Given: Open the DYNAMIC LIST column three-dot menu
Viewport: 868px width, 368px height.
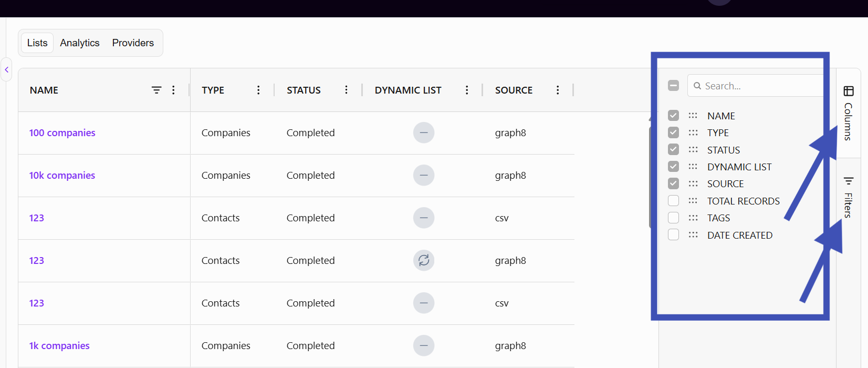Looking at the screenshot, I should point(467,90).
